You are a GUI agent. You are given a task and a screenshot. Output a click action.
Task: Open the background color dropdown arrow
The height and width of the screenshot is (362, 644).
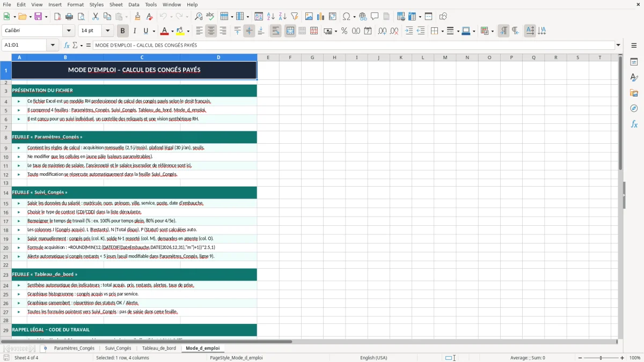[x=188, y=31]
